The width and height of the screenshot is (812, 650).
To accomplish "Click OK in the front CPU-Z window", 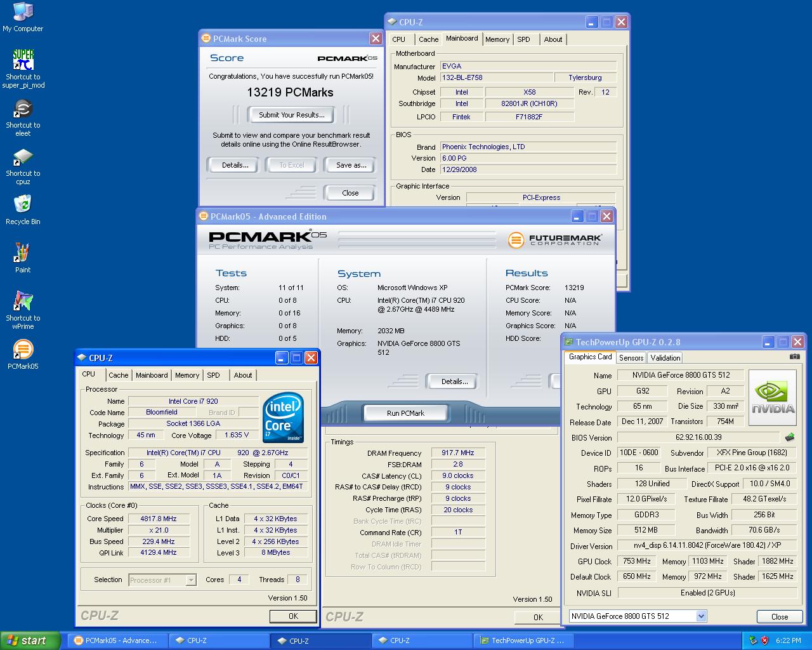I will (293, 616).
